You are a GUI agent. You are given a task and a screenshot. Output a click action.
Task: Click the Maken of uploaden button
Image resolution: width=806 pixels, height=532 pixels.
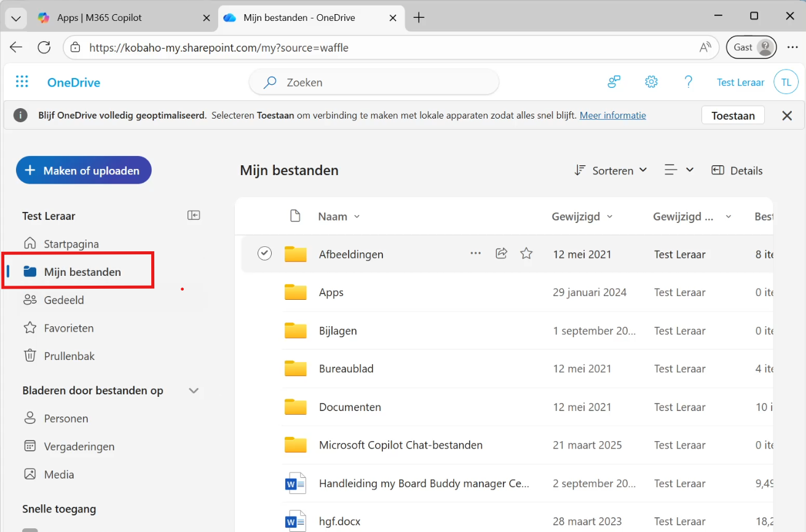pyautogui.click(x=84, y=171)
